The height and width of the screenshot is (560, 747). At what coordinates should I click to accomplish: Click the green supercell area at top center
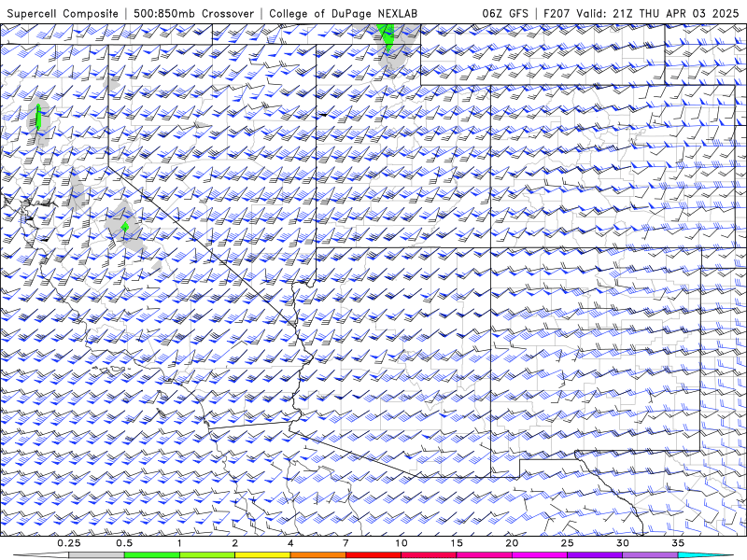click(387, 36)
